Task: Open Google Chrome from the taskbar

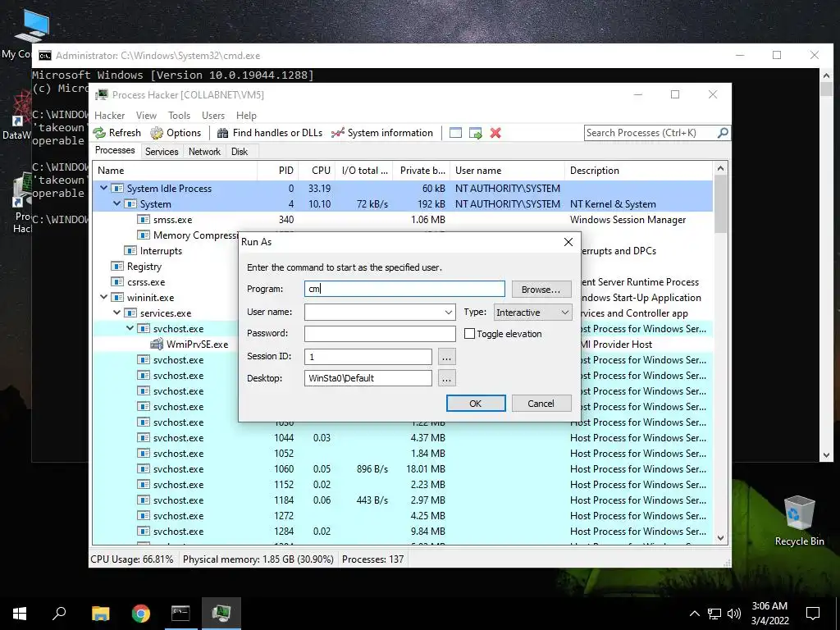Action: pos(141,614)
